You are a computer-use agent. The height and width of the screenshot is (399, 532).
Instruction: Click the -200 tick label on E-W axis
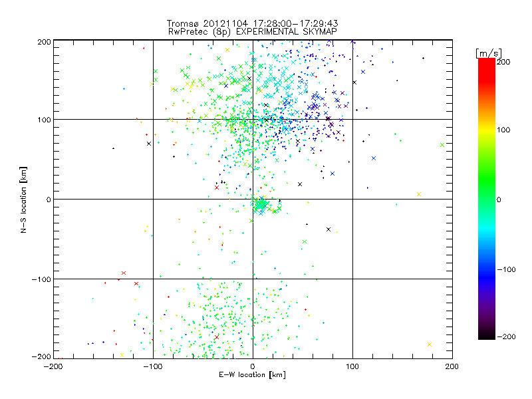53,366
